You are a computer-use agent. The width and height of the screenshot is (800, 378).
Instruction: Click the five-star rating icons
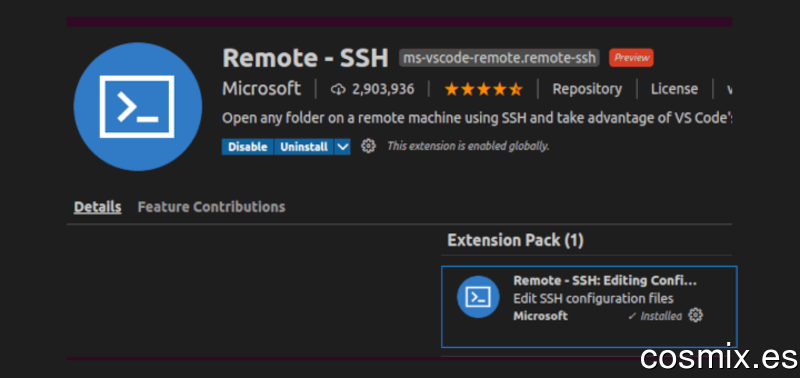click(x=483, y=90)
